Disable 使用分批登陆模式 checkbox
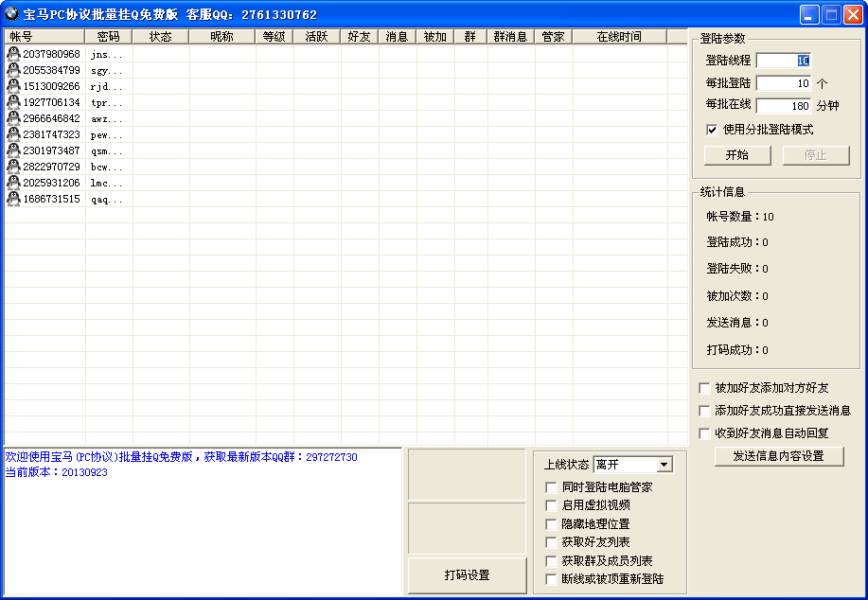The width and height of the screenshot is (868, 600). [x=712, y=130]
